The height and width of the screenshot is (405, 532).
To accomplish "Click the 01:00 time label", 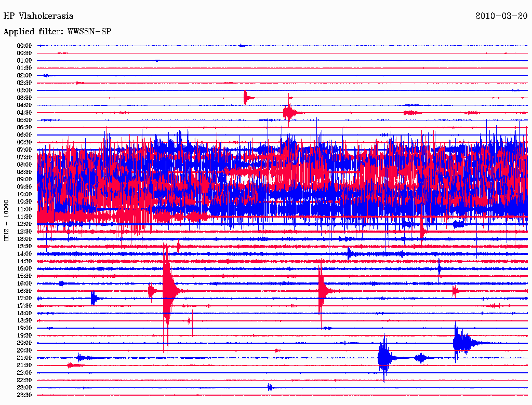I will pyautogui.click(x=24, y=61).
